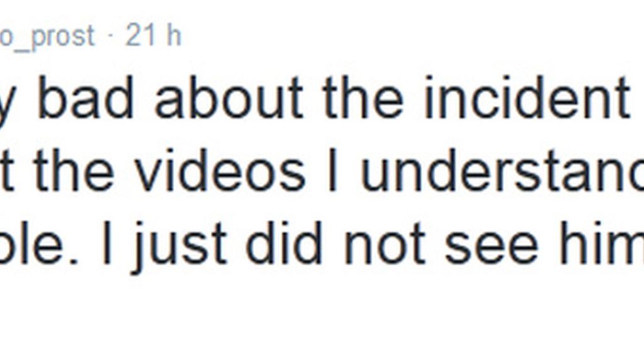Click the word 'not' in the last line
Screen dimensions: 644x362
384,244
